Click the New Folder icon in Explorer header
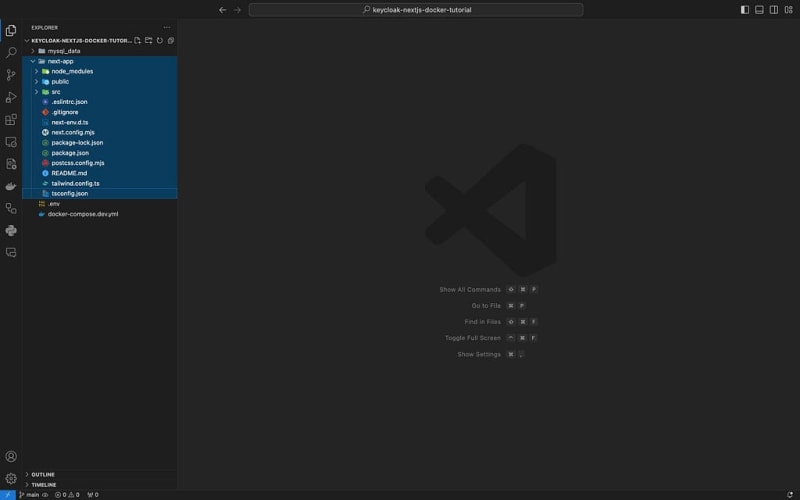 (148, 40)
